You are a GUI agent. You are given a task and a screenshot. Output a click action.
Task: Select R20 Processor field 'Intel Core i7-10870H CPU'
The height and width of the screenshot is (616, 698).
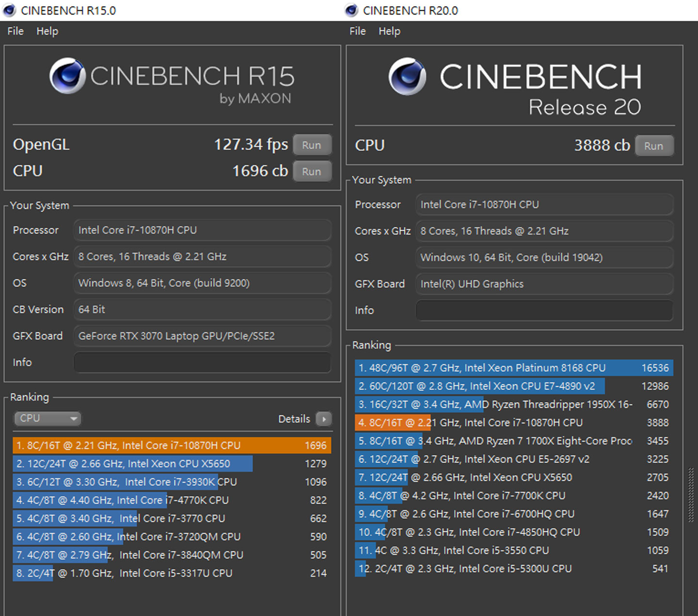point(545,205)
